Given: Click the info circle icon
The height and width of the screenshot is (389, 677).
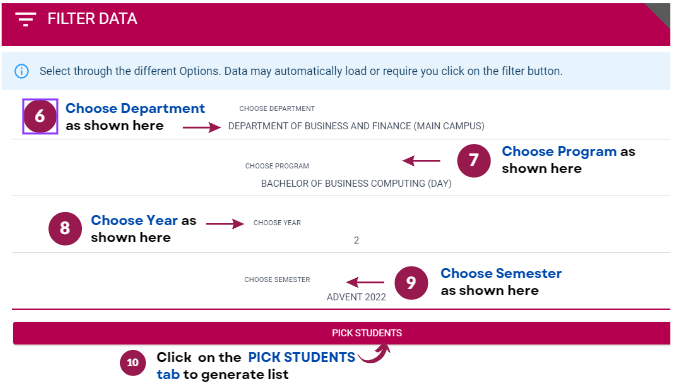Looking at the screenshot, I should point(22,71).
